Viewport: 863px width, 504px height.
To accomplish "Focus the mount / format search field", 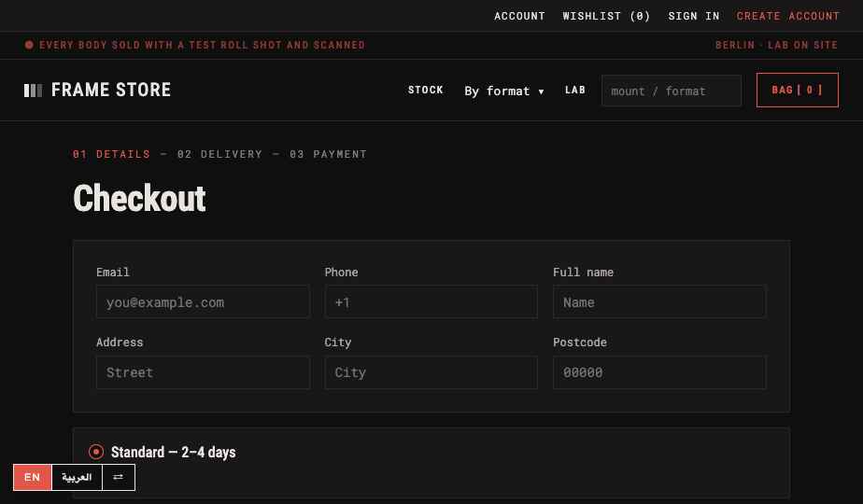I will [x=672, y=91].
